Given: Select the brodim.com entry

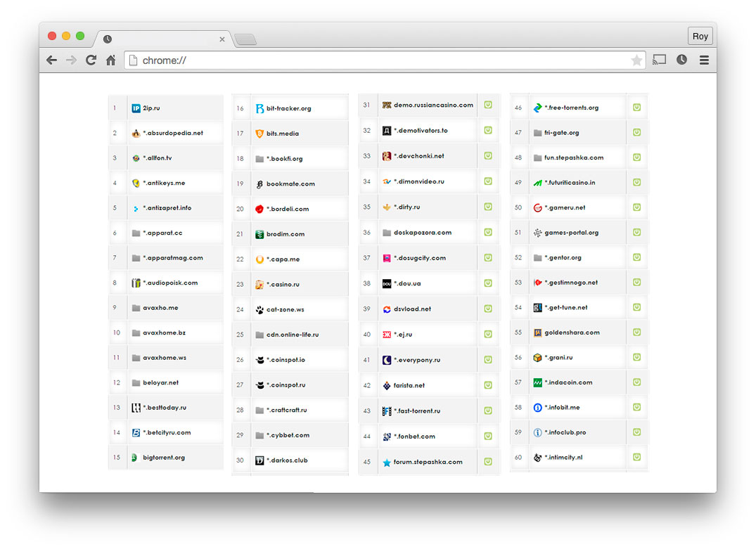Looking at the screenshot, I should click(290, 234).
